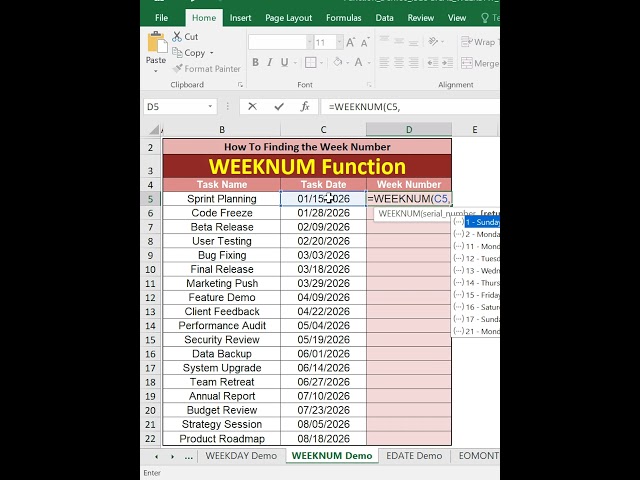Select the Beta Release cell
This screenshot has width=640, height=480.
tap(222, 227)
